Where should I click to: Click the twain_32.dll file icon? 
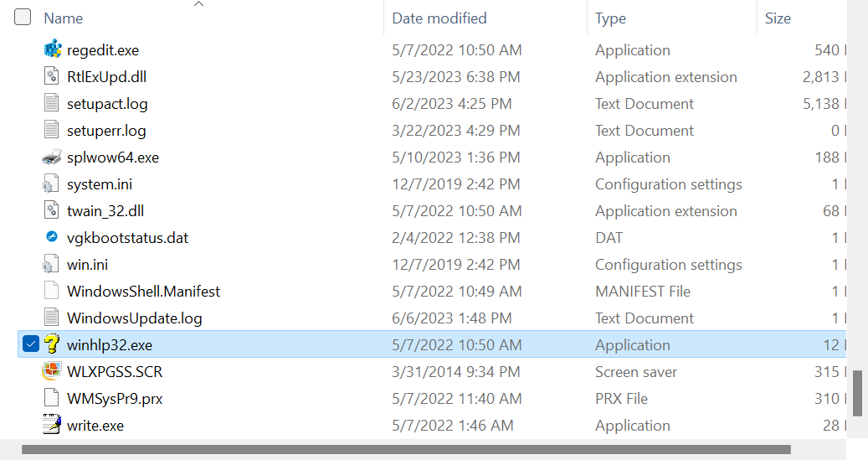point(52,210)
